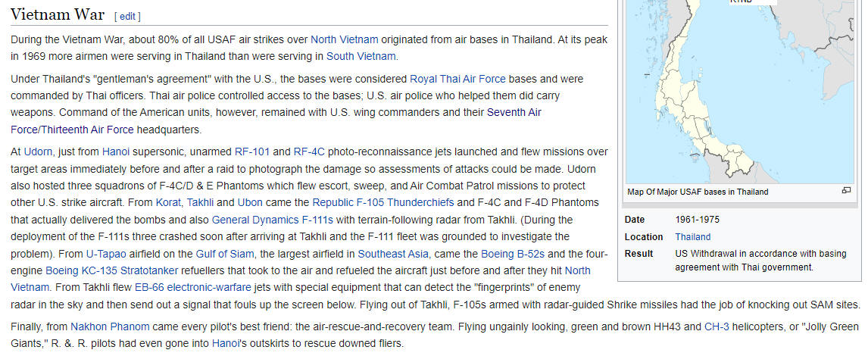
Task: Click the enlarge icon under the map
Action: [846, 191]
